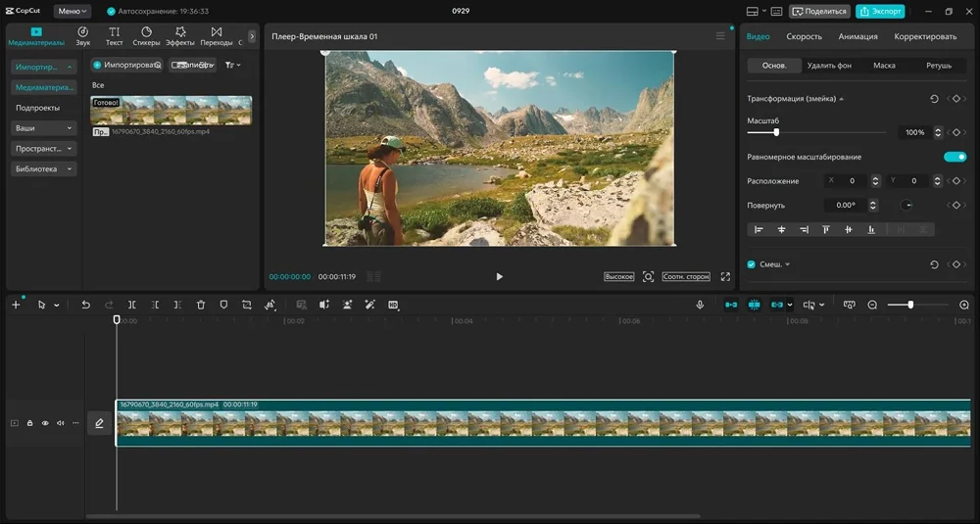The image size is (980, 524).
Task: Click the Поделиться button
Action: click(818, 11)
